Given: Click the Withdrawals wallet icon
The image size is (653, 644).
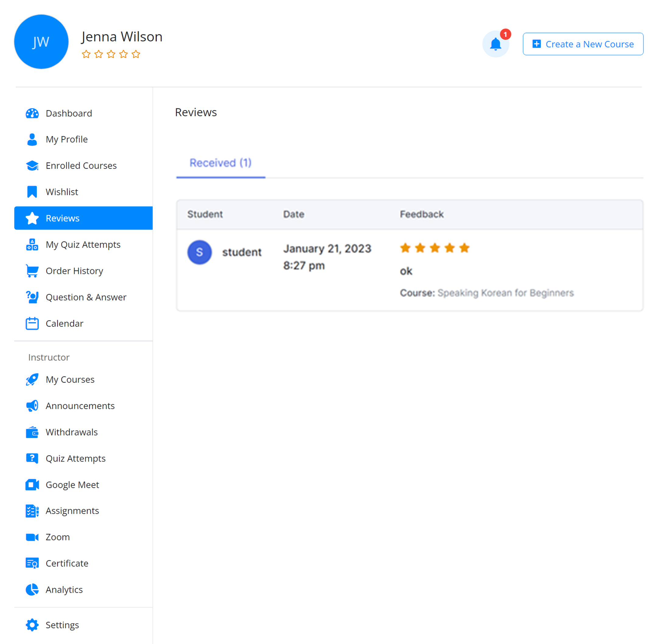Looking at the screenshot, I should coord(32,432).
